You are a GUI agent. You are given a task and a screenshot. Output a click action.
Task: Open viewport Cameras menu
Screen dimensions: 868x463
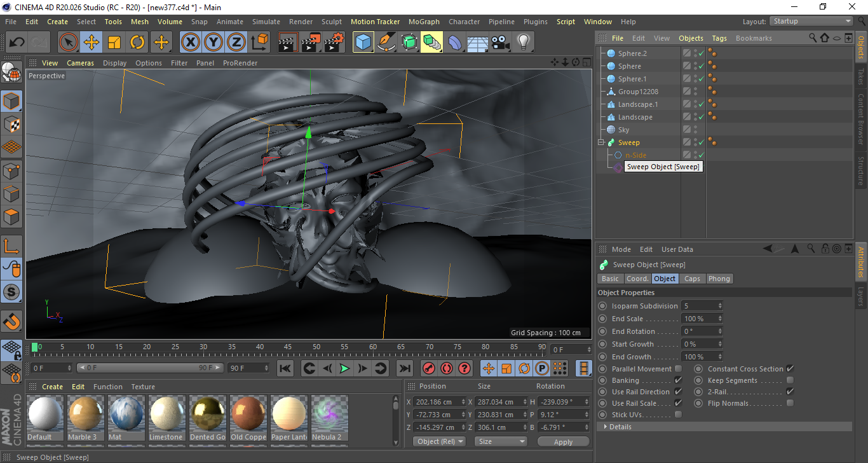click(x=81, y=63)
